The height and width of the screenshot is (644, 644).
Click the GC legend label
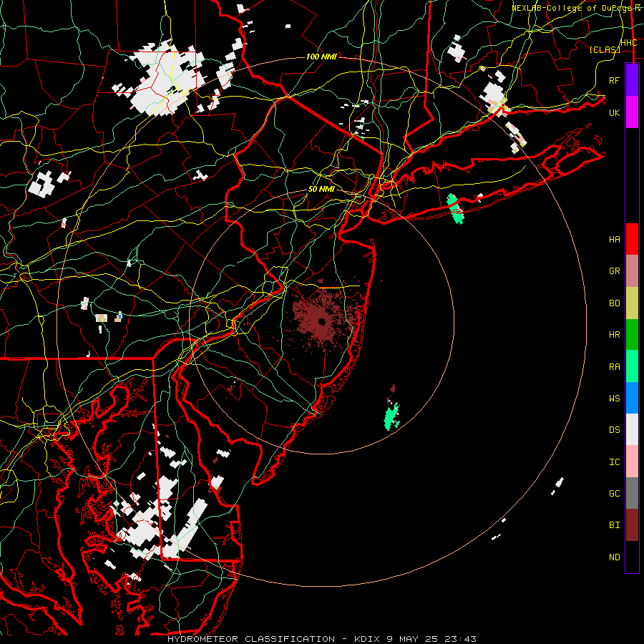pyautogui.click(x=615, y=493)
